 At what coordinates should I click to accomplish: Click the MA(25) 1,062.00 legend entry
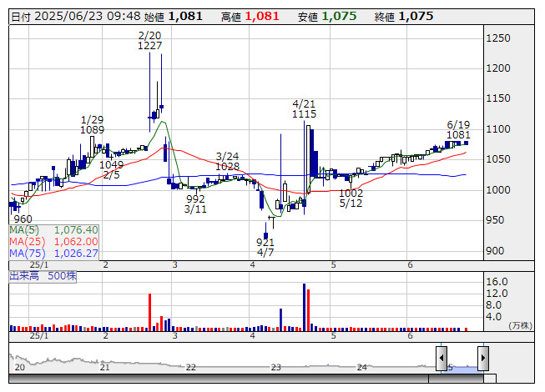53,241
